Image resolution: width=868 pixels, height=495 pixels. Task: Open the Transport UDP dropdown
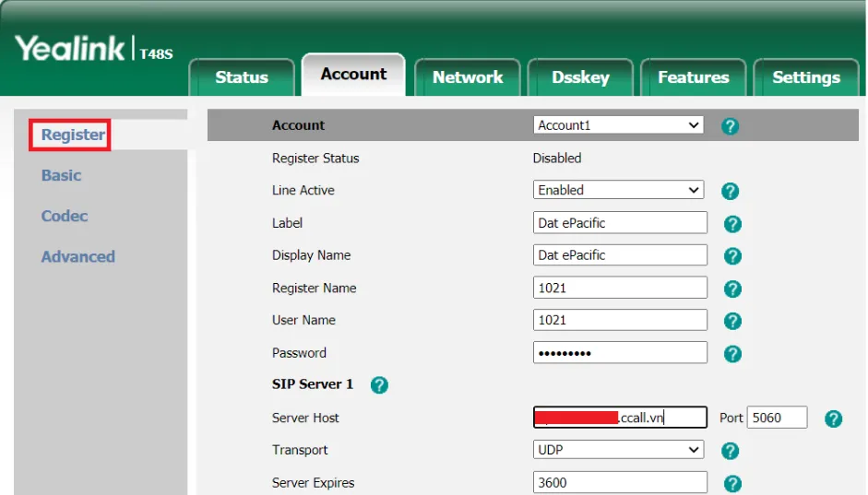(x=618, y=450)
